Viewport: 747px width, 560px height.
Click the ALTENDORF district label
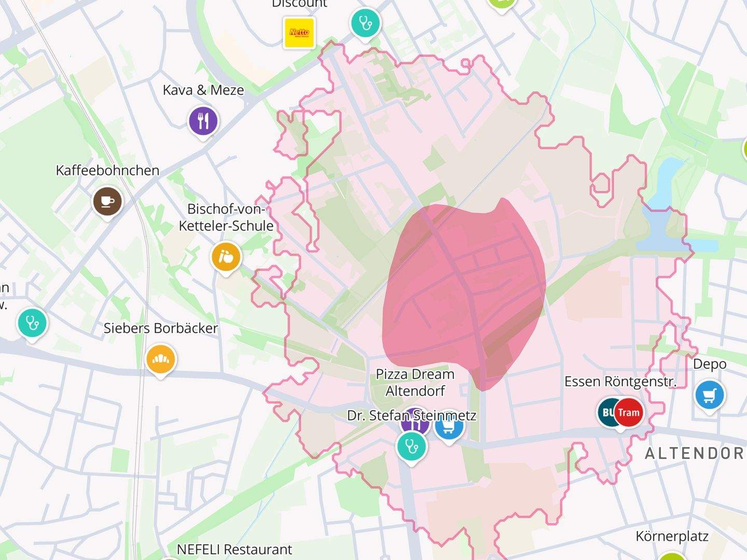695,454
